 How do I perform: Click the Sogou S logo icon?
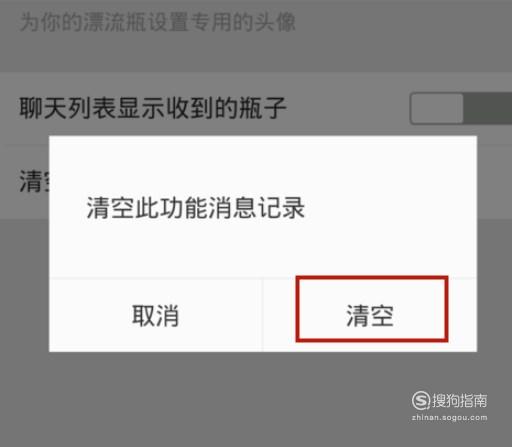[421, 400]
